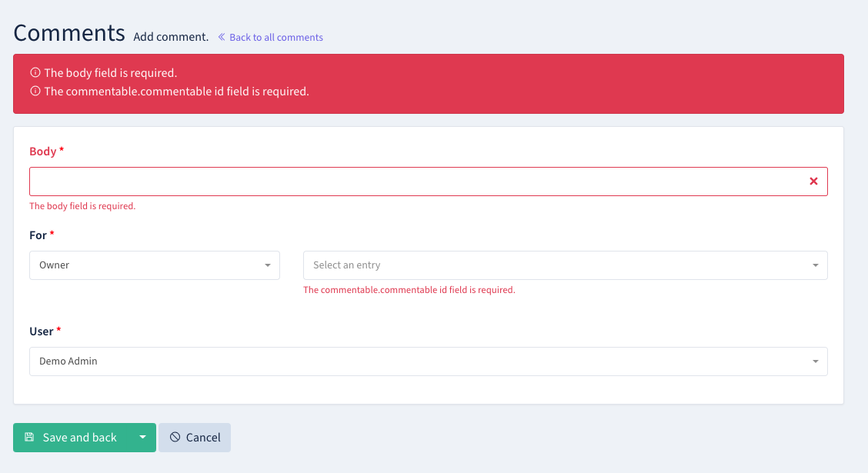Click the double-chevron icon before Back link
868x473 pixels.
coord(221,37)
